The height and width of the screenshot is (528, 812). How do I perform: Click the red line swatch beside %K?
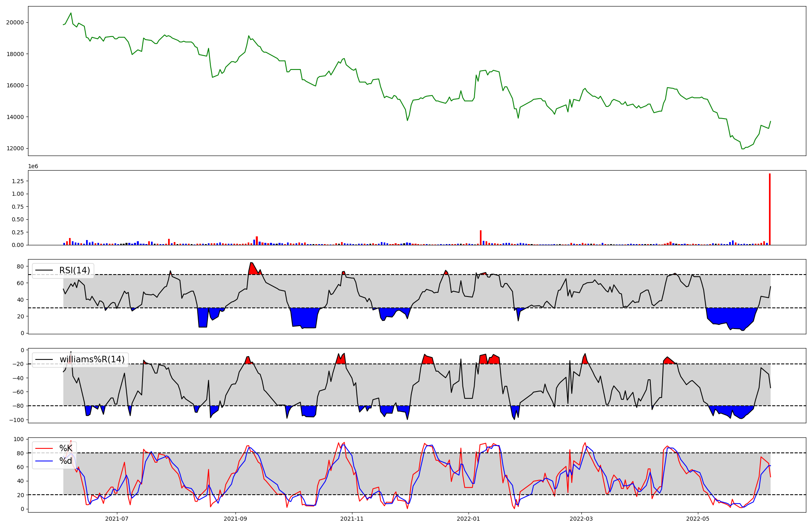[x=44, y=448]
